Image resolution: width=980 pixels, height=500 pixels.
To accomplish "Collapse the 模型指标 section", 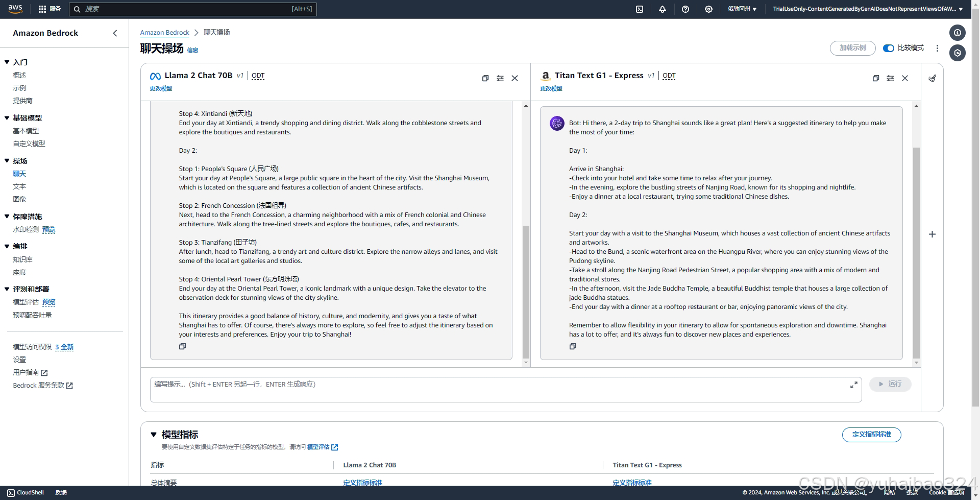I will (154, 435).
